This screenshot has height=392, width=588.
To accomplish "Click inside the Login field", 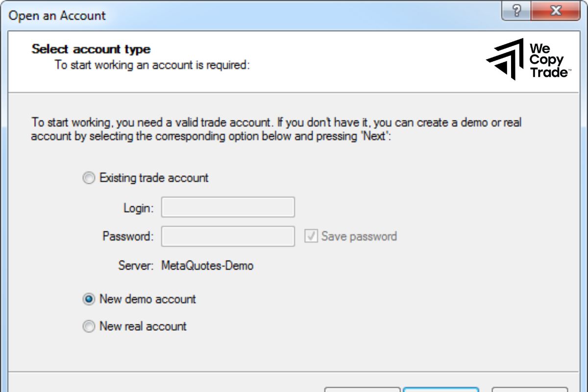I will (227, 207).
